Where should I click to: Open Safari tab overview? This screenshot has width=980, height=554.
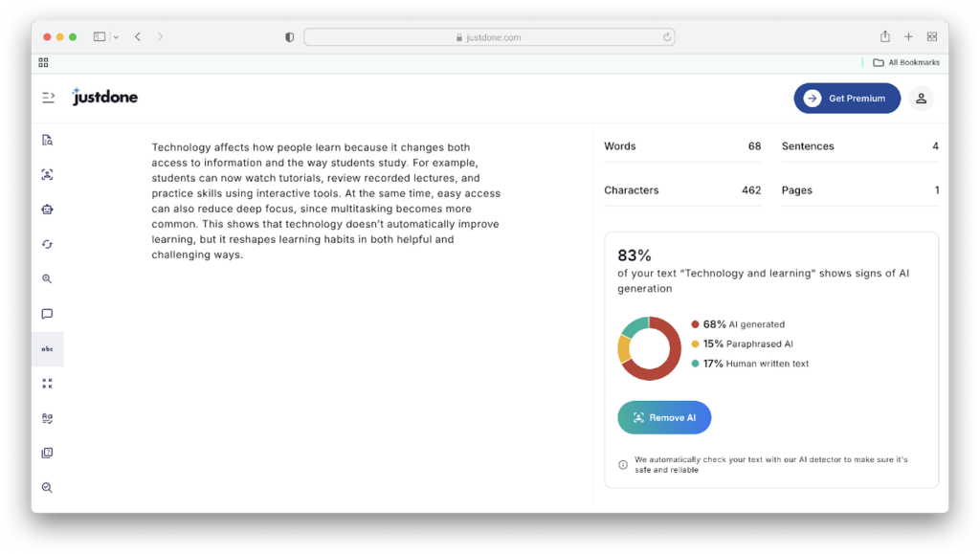point(931,37)
